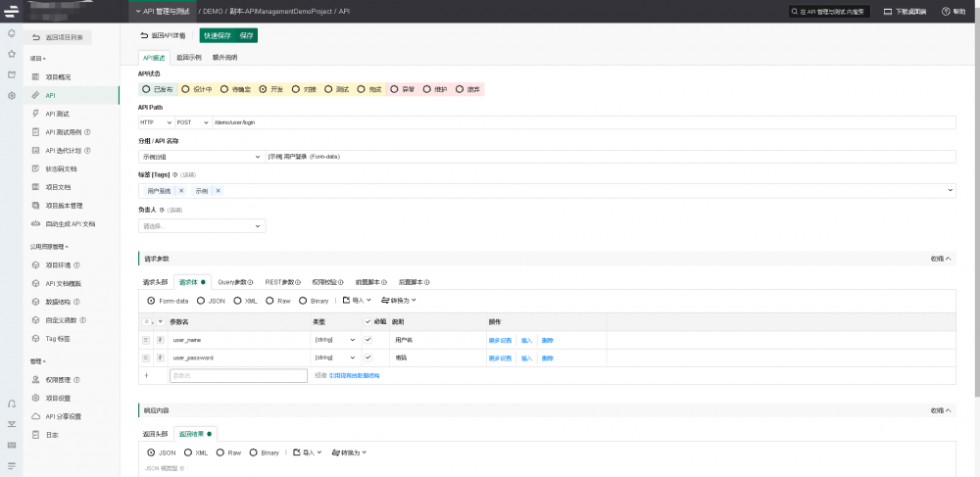Viewport: 980px width, 477px height.
Task: Select the 已发布 API status radio button
Action: coord(146,89)
